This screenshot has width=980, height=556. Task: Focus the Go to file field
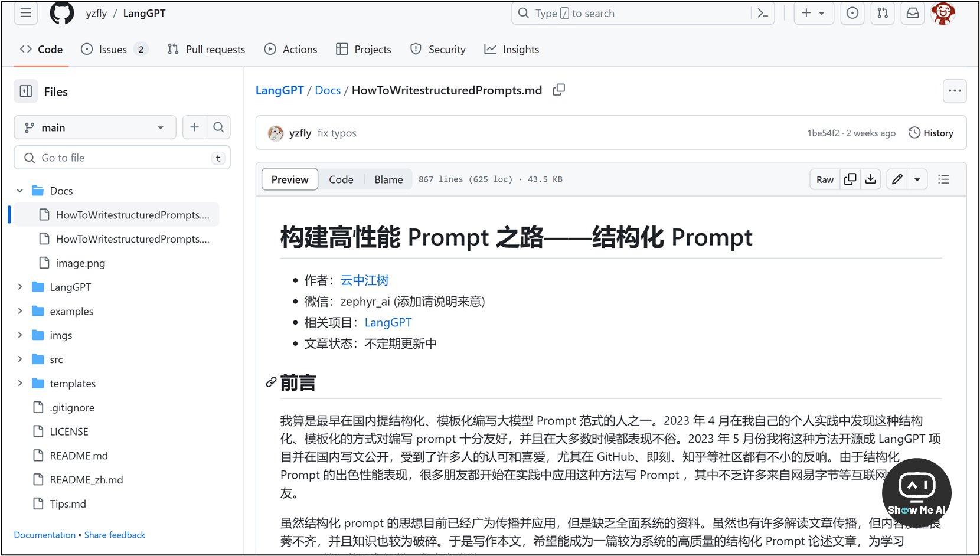[122, 158]
